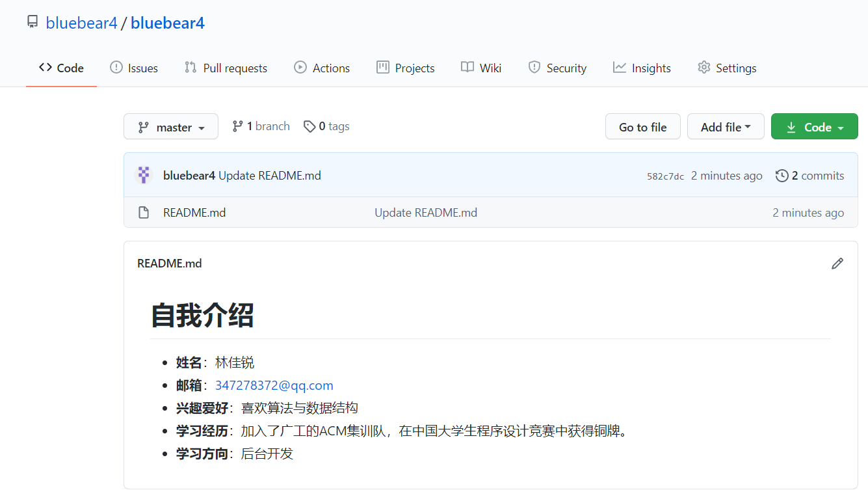
Task: Open the green Code download dropdown
Action: (x=815, y=127)
